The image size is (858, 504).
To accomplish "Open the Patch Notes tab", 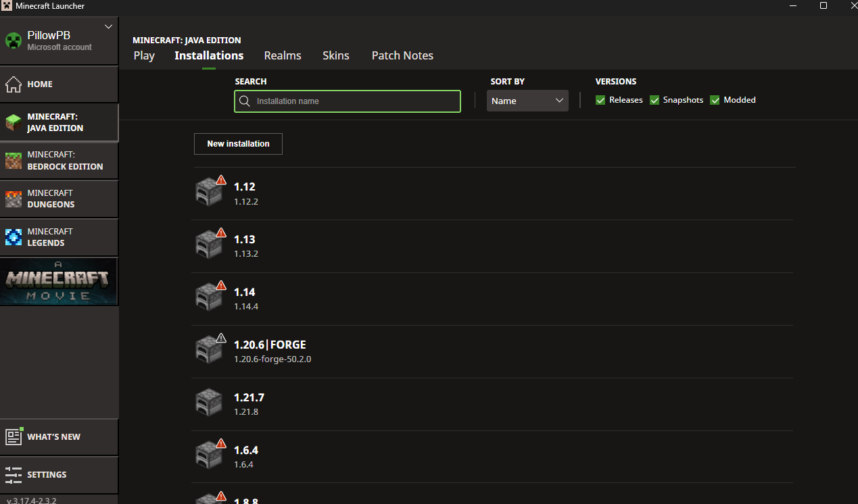I will (x=402, y=55).
